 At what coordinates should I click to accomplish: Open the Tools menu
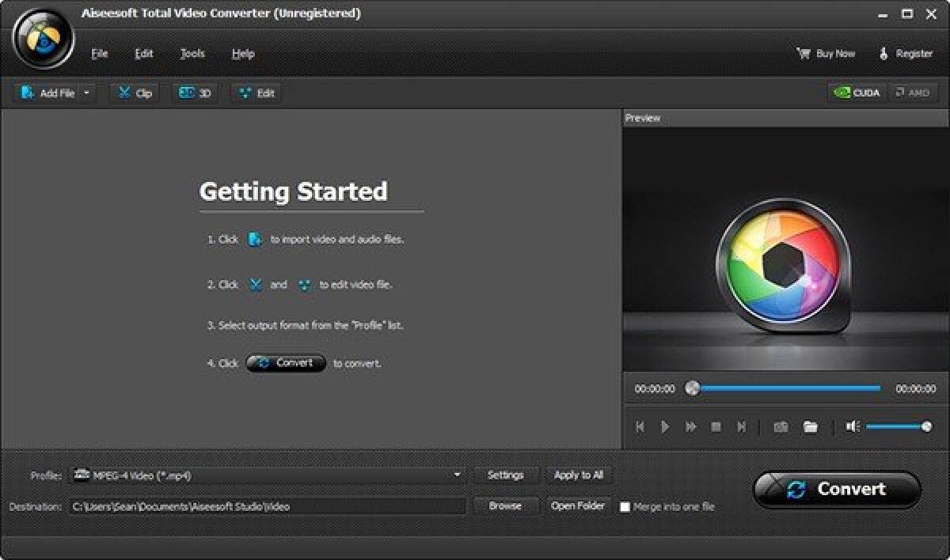point(191,53)
